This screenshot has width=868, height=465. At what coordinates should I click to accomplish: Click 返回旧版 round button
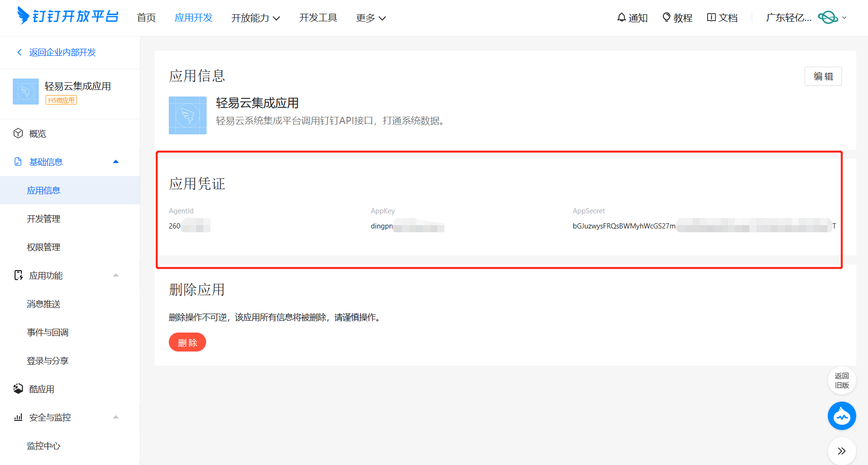(842, 380)
